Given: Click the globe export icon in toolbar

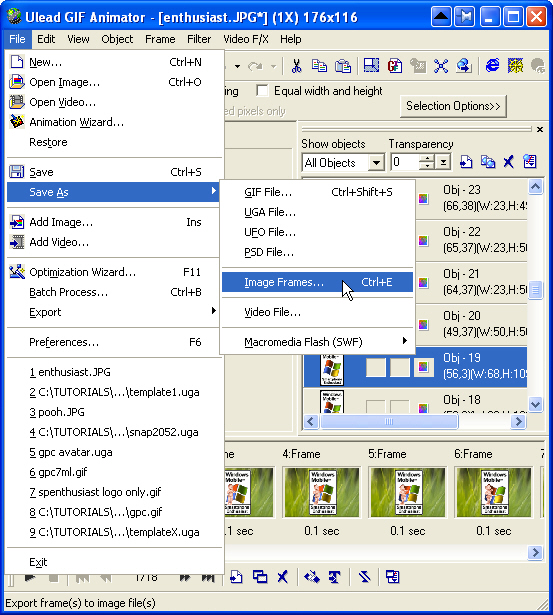Looking at the screenshot, I should tap(464, 66).
